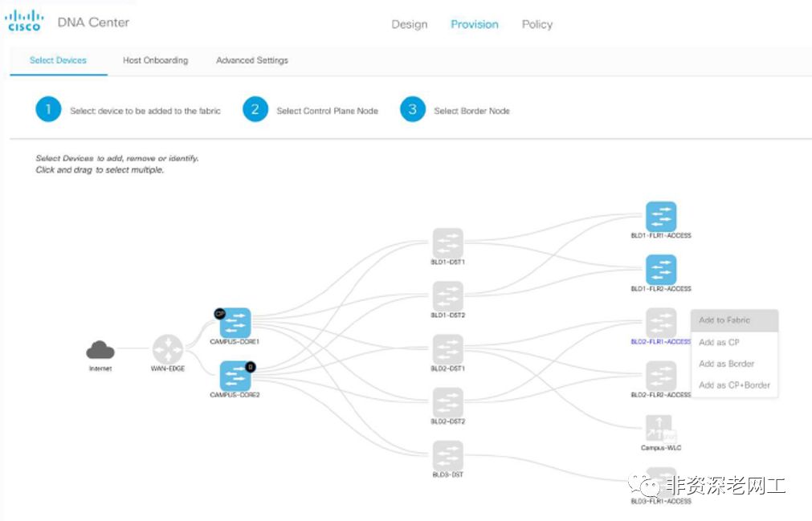Click step 1 circle for fabric devices

pyautogui.click(x=48, y=110)
